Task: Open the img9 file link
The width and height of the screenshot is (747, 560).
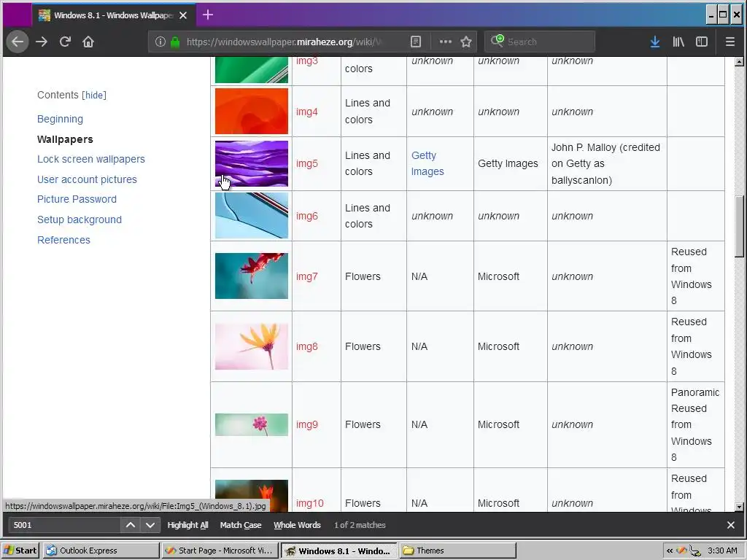Action: (x=307, y=425)
